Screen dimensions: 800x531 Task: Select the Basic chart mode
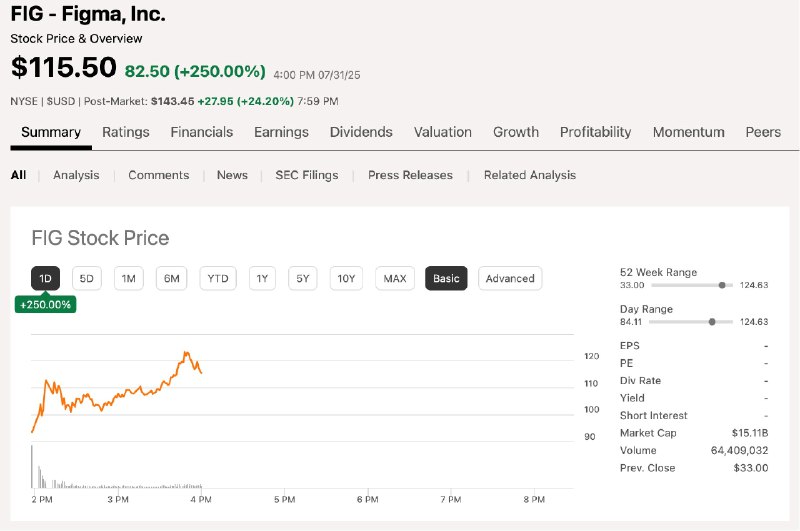[446, 279]
